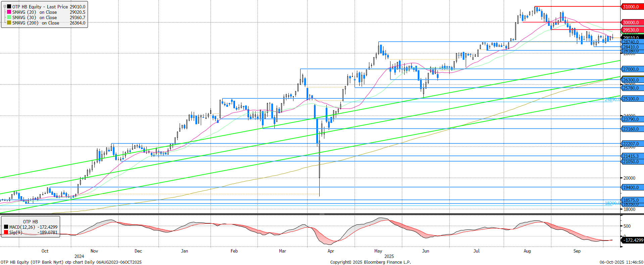This screenshot has height=265, width=644.
Task: Click the 2025 year label on time axis
Action: [389, 256]
